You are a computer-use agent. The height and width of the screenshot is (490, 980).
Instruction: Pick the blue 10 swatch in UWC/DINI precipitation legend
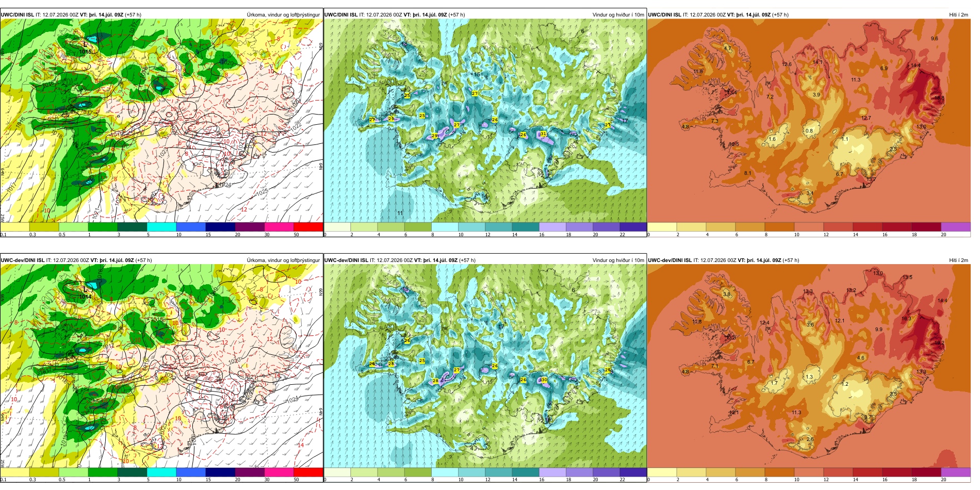coord(191,226)
